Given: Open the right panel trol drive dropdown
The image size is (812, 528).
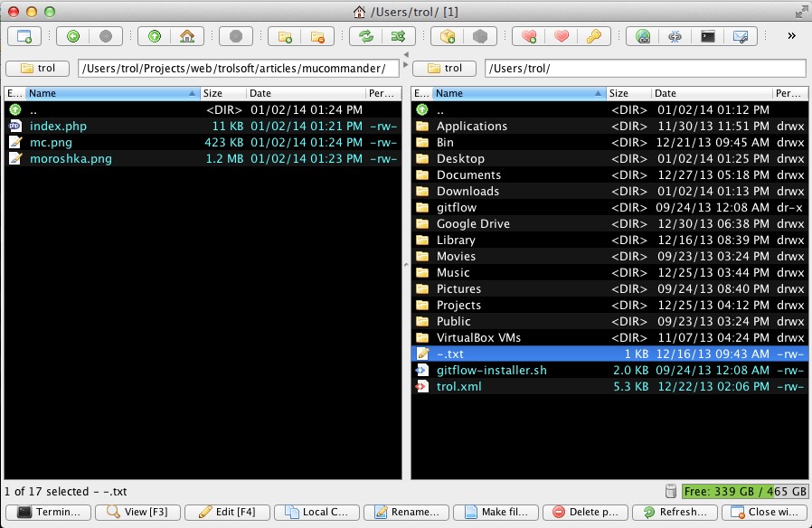Looking at the screenshot, I should pos(447,69).
